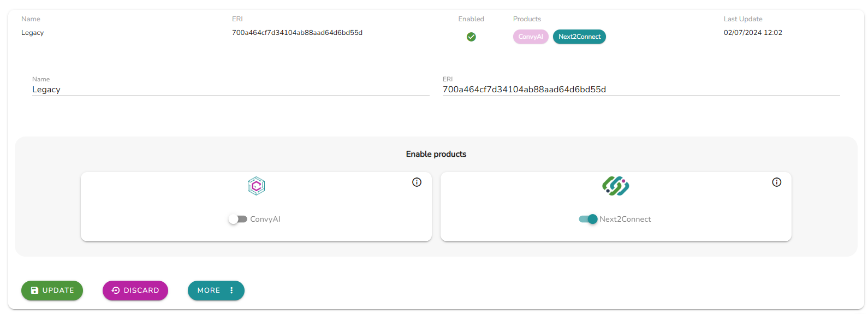The width and height of the screenshot is (868, 314).
Task: Open the MORE options menu
Action: pyautogui.click(x=216, y=291)
